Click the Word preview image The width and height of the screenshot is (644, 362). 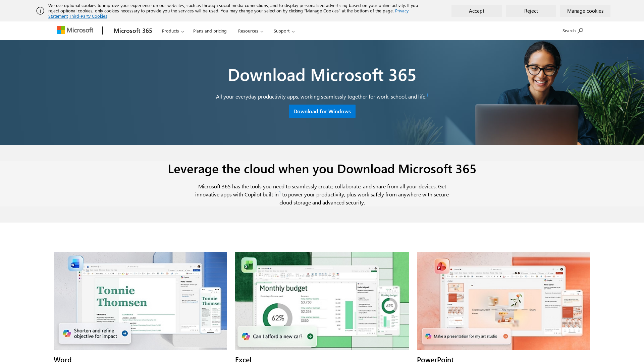coord(140,301)
